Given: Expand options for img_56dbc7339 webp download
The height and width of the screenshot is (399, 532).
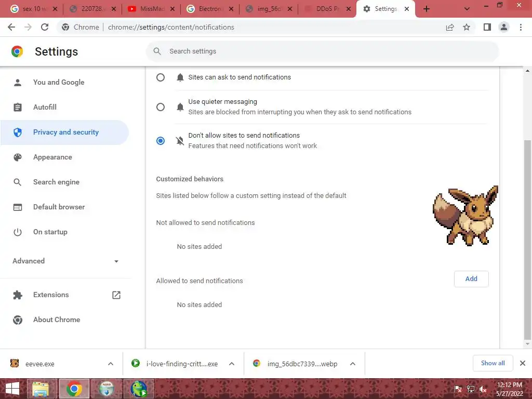Looking at the screenshot, I should pos(353,364).
